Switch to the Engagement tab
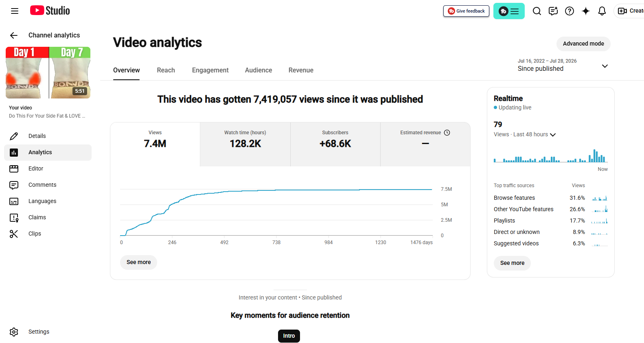The width and height of the screenshot is (644, 343). tap(210, 70)
